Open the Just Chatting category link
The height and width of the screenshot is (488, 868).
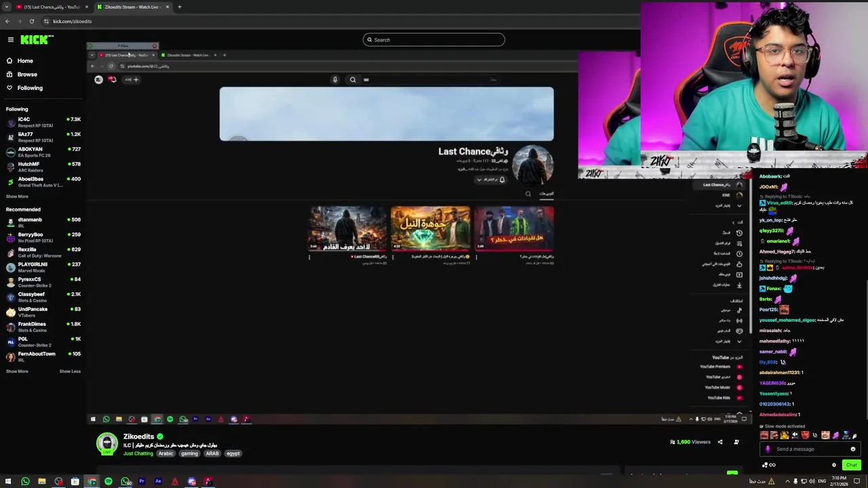(x=138, y=453)
